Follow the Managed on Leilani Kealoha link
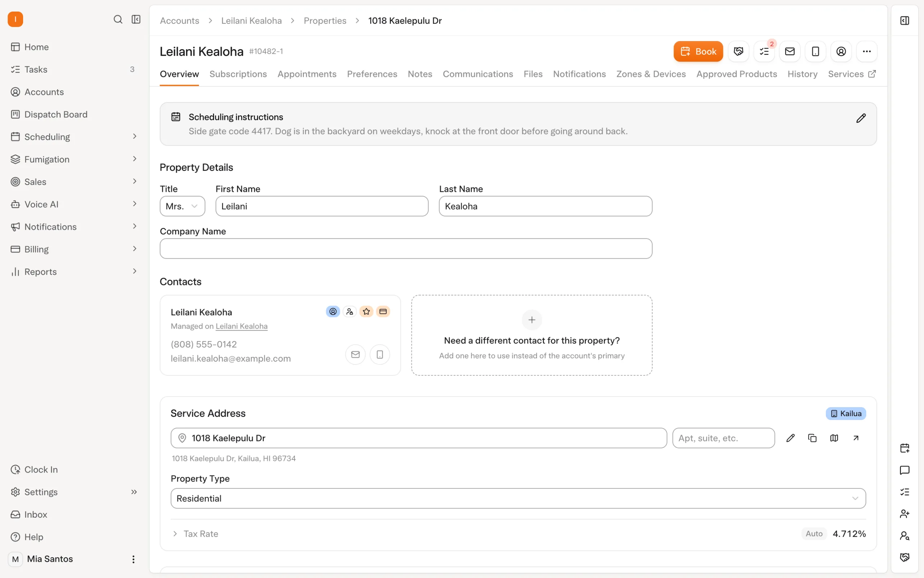924x578 pixels. point(241,326)
